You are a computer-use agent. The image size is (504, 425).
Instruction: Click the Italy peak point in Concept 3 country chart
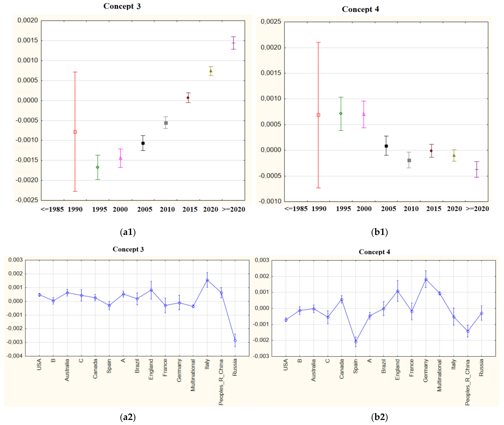point(207,280)
